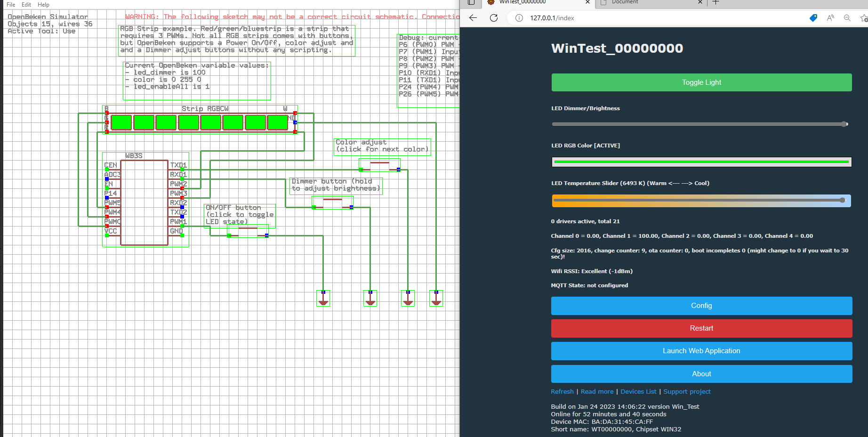The image size is (868, 437).
Task: Open the shopping tag icon in address bar
Action: [x=813, y=18]
